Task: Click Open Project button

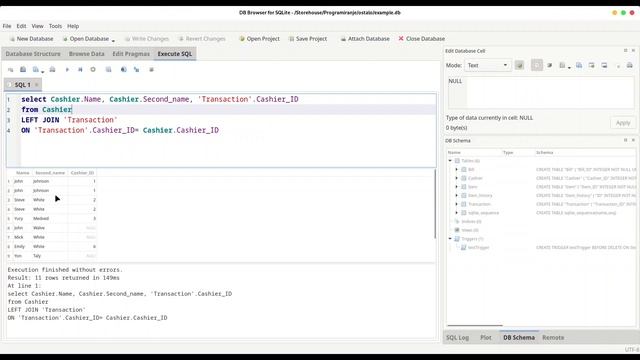Action: (x=260, y=39)
